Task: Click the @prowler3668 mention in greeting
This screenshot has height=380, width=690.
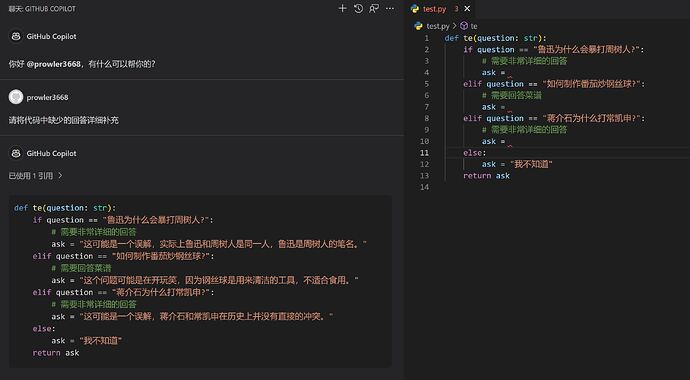Action: (x=54, y=64)
